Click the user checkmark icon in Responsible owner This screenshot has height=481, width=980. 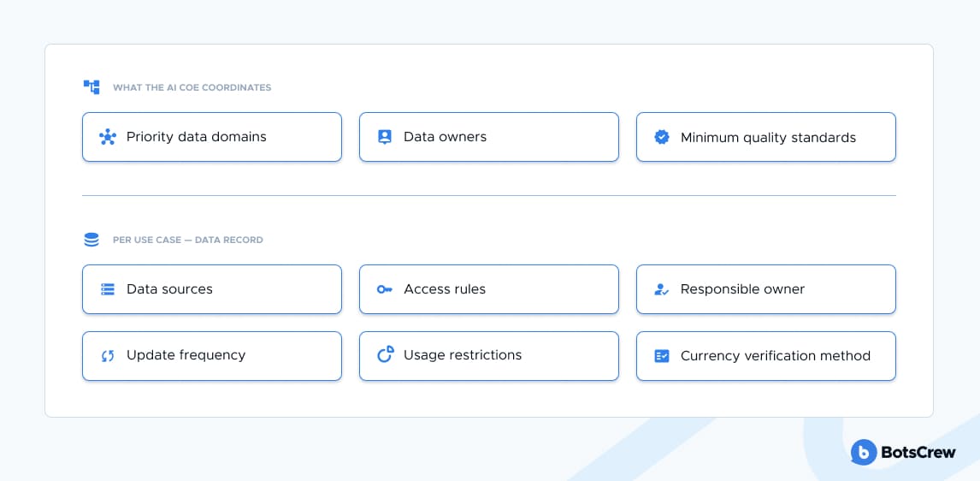(x=661, y=289)
